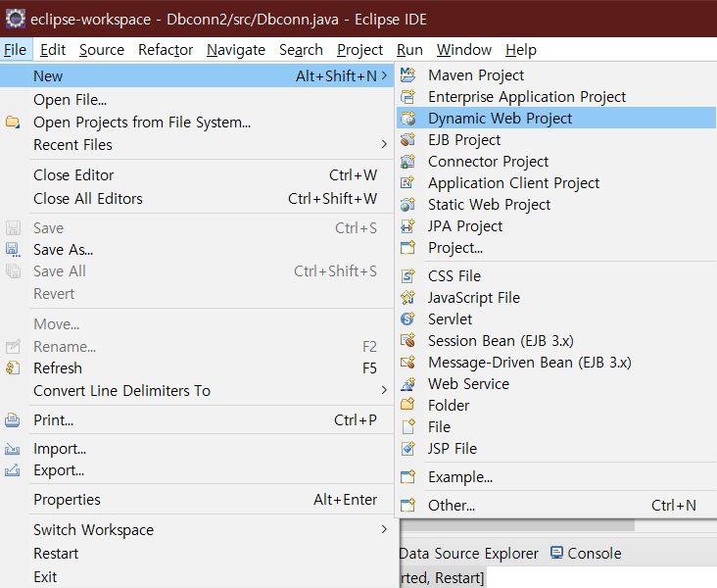Click the Web Service icon
The height and width of the screenshot is (588, 717).
(x=407, y=383)
